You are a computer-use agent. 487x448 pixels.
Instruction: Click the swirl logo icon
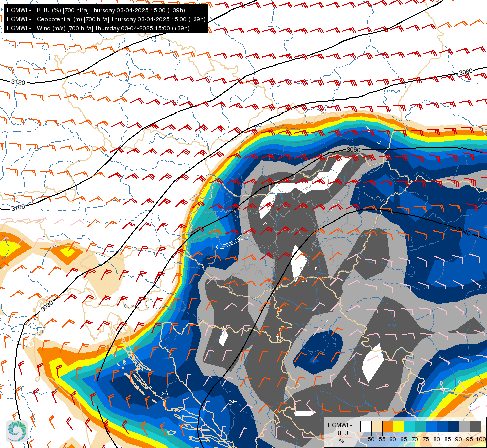[x=17, y=431]
